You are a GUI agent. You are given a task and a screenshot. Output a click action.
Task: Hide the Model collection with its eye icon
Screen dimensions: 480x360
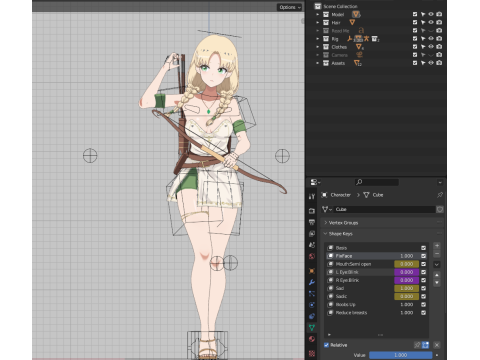[x=431, y=14]
